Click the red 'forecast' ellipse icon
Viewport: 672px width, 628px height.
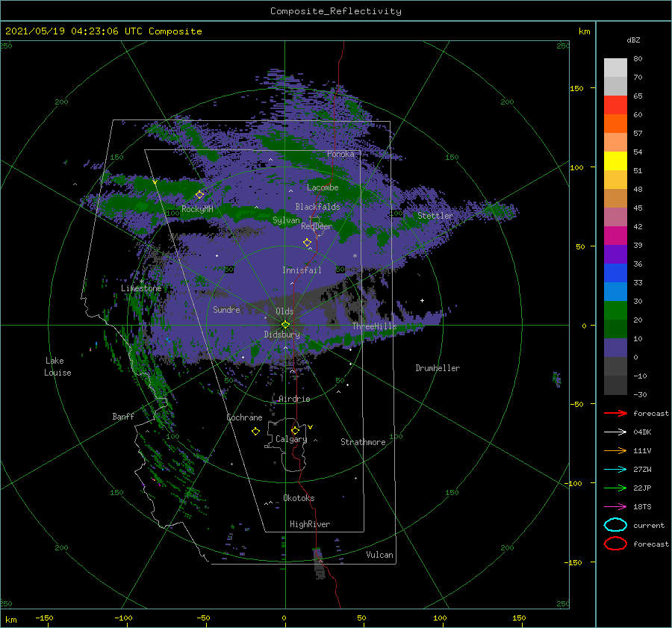coord(615,544)
